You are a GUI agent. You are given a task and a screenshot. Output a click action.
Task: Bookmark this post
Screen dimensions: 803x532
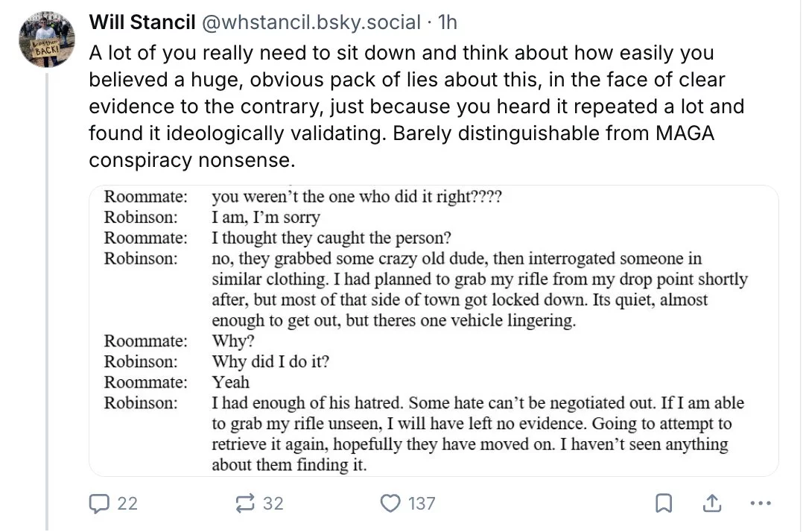664,504
